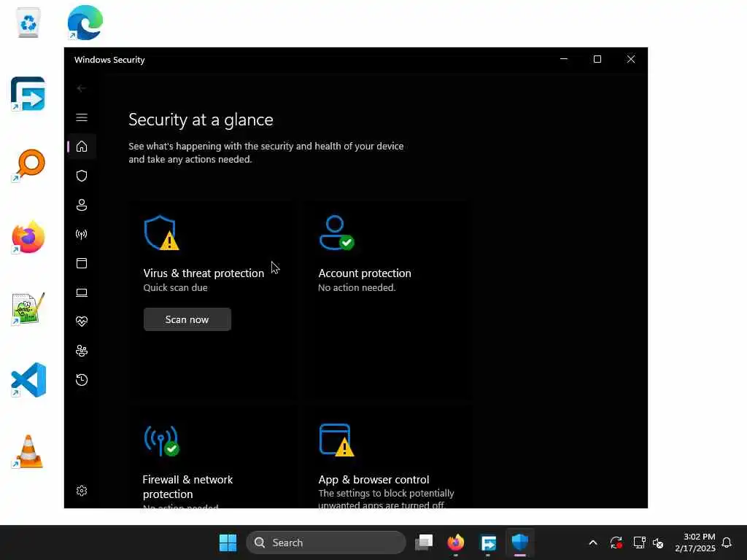Image resolution: width=747 pixels, height=560 pixels.
Task: Open the Virus & threat protection heading link
Action: 204,273
